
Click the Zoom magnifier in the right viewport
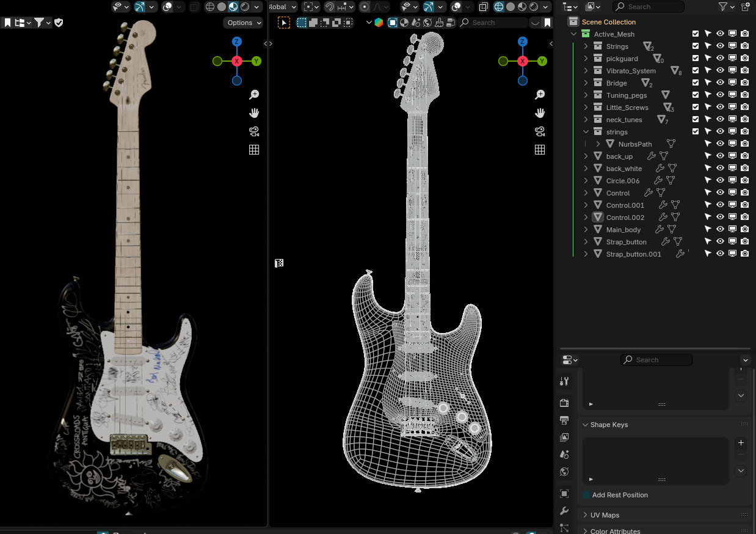coord(540,95)
